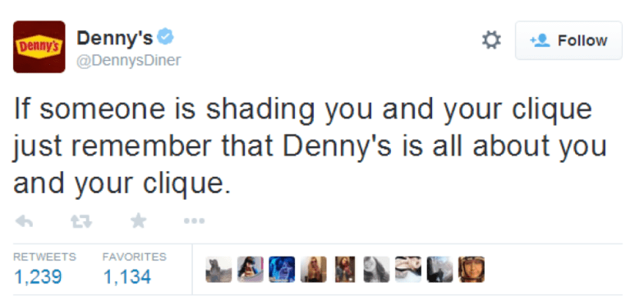Open the fourth avatar with blonde hair
644x301 pixels.
[314, 270]
